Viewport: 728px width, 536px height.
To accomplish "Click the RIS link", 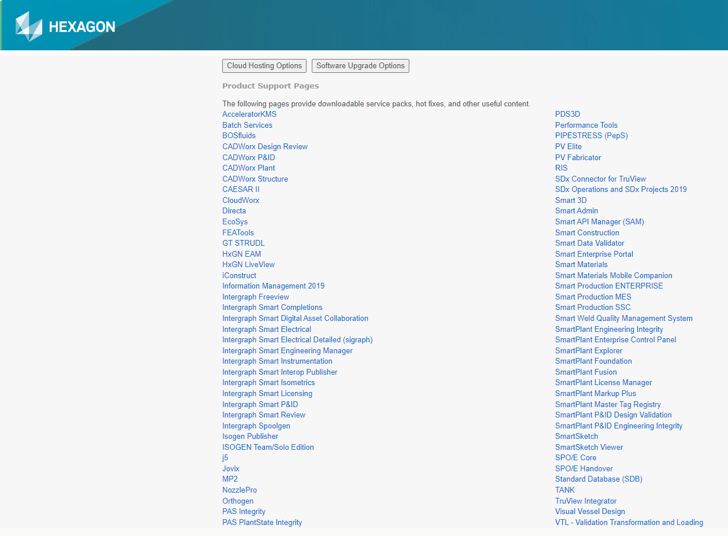I will coord(561,168).
